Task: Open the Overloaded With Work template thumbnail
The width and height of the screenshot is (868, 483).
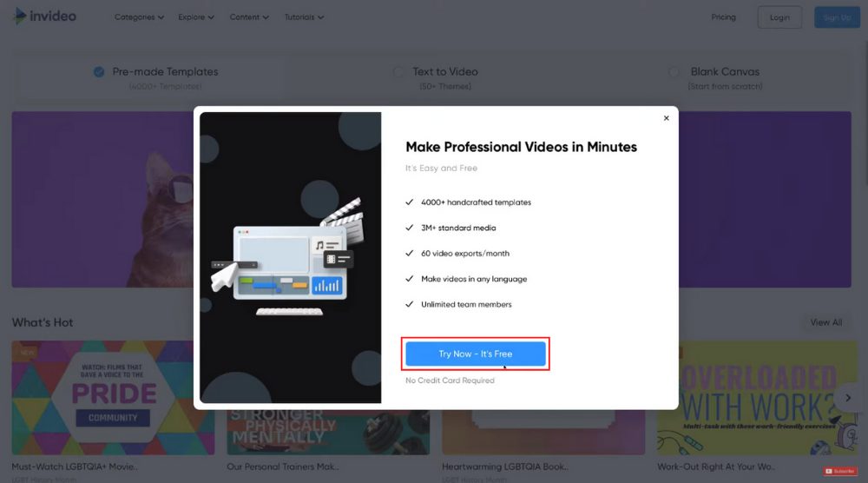Action: [x=757, y=398]
